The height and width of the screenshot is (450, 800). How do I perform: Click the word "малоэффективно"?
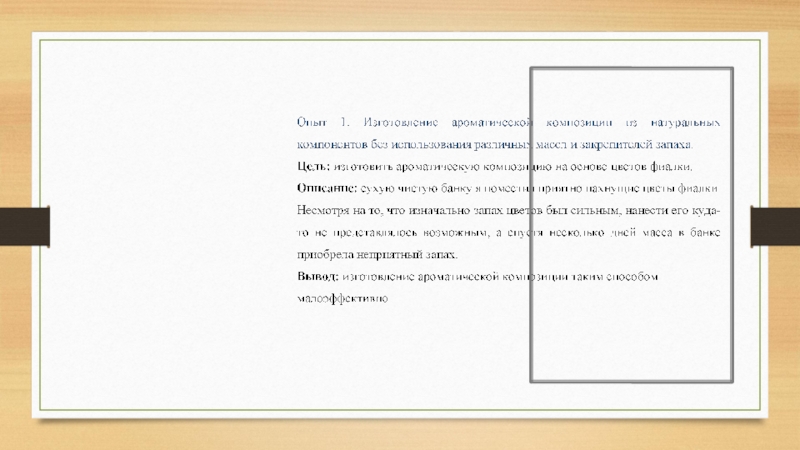(x=342, y=298)
